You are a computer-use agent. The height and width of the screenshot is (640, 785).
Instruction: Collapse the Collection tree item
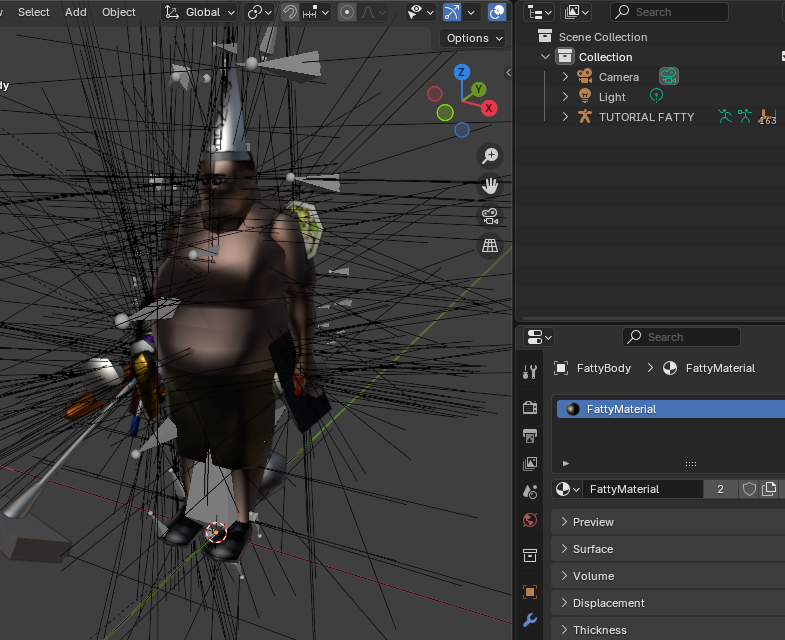(545, 57)
